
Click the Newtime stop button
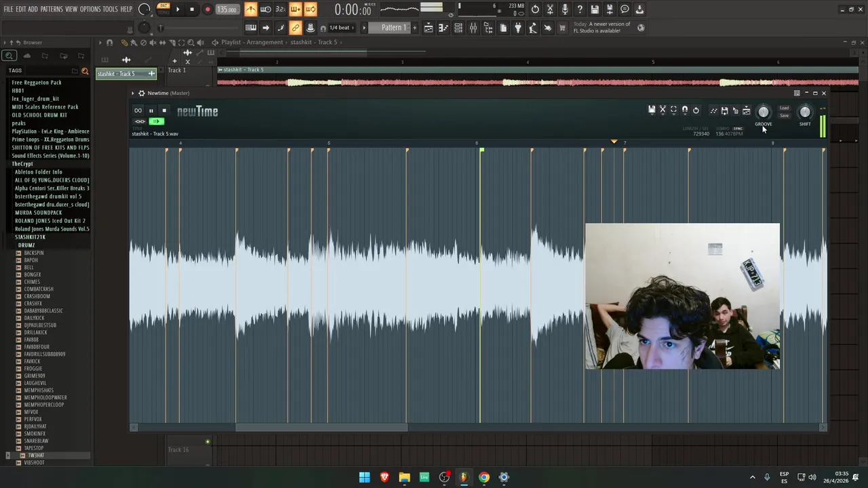[163, 110]
